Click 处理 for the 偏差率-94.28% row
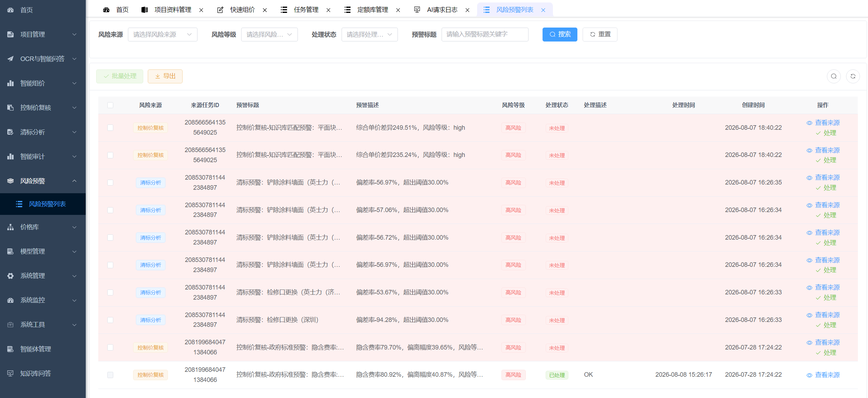 826,325
